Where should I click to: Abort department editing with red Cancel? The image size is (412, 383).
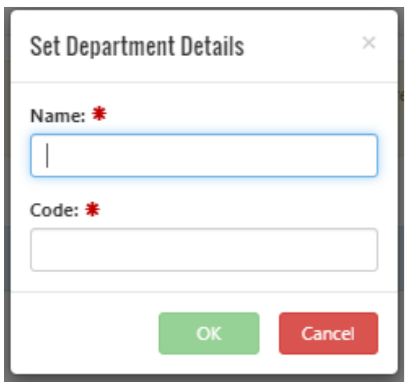click(x=329, y=333)
